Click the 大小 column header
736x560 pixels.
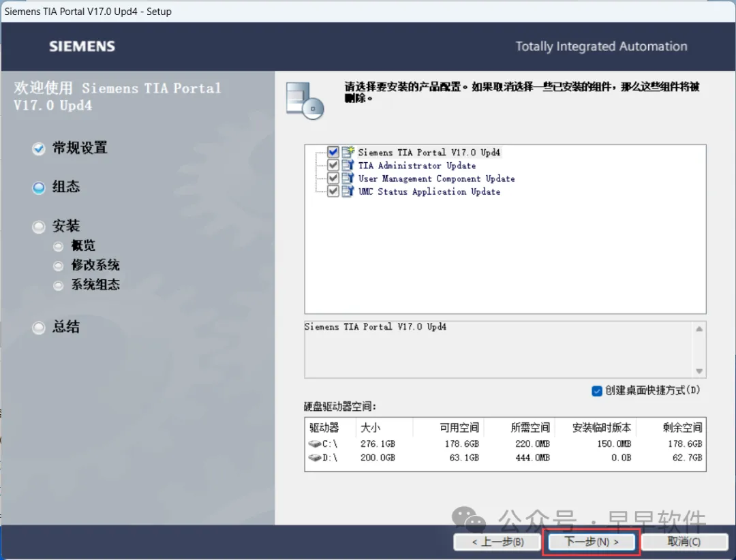[x=384, y=427]
